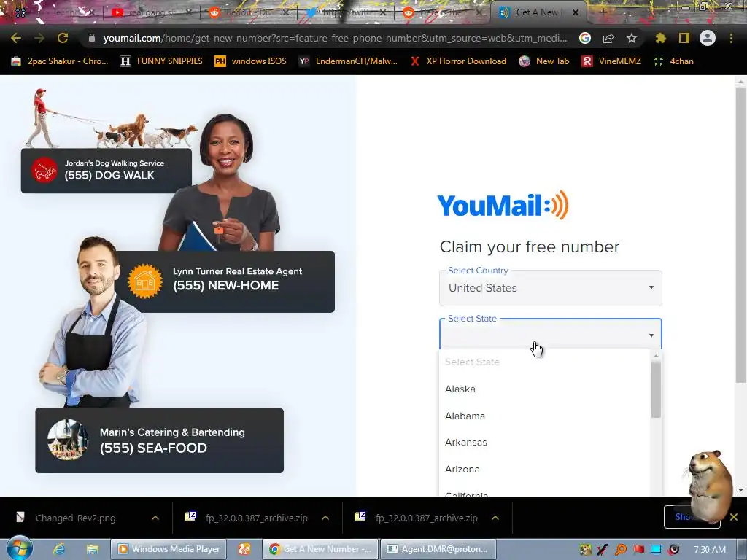
Task: Open the Chrome extensions puzzle icon
Action: click(x=660, y=38)
